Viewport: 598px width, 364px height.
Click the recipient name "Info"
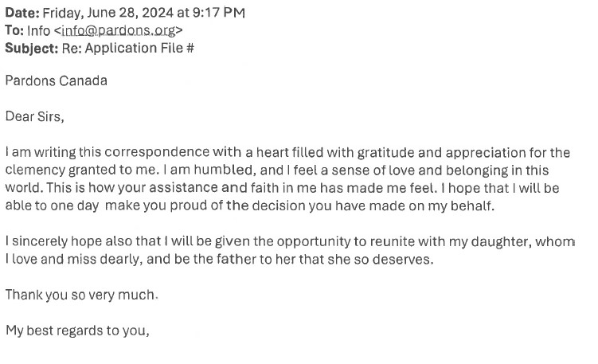point(38,30)
